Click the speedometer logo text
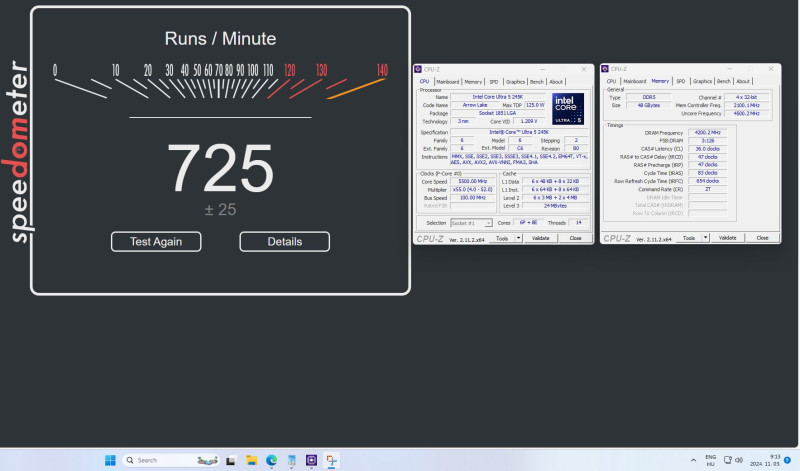 point(17,151)
